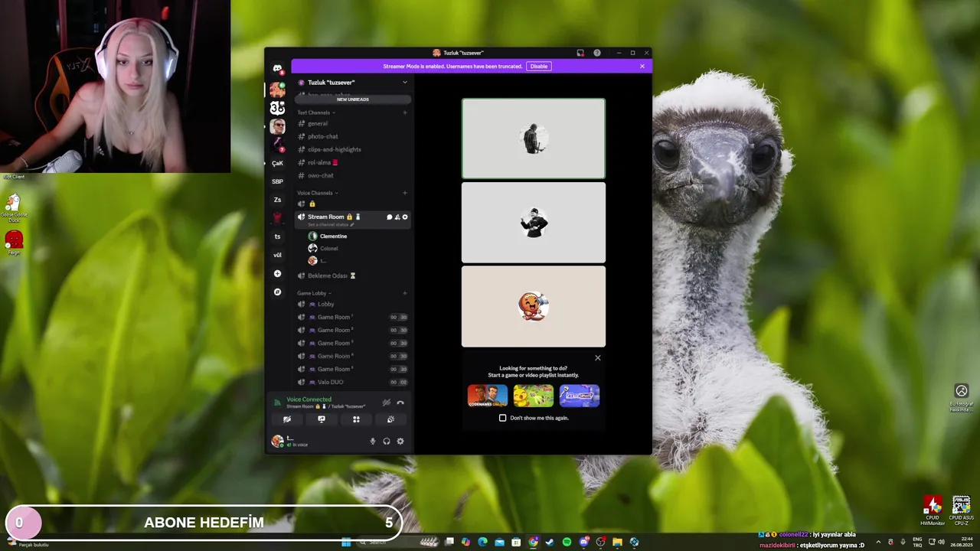Open Stream Room chat bubble icon
Image resolution: width=980 pixels, height=551 pixels.
[x=389, y=217]
